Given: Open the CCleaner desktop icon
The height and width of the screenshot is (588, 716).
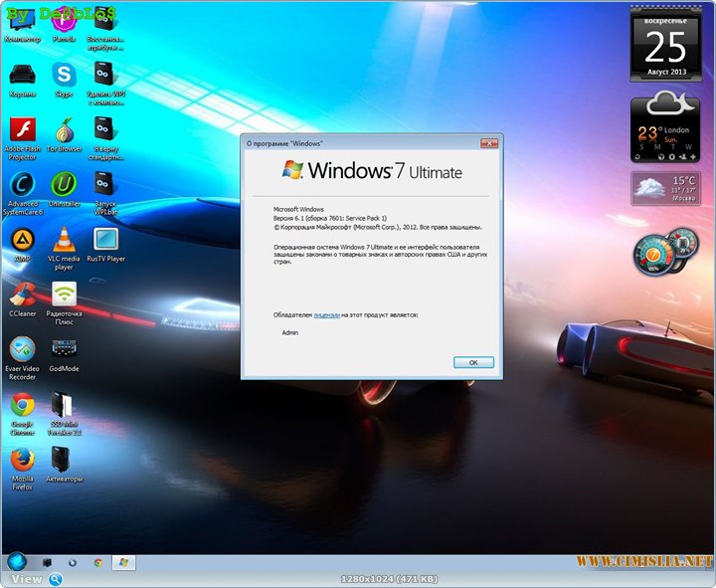Looking at the screenshot, I should coord(22,294).
